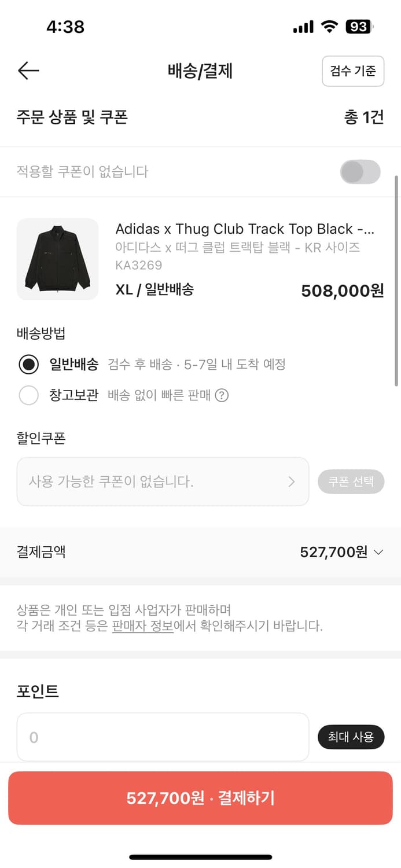The image size is (401, 868).
Task: Tap the Adidas track top product thumbnail
Action: point(57,259)
